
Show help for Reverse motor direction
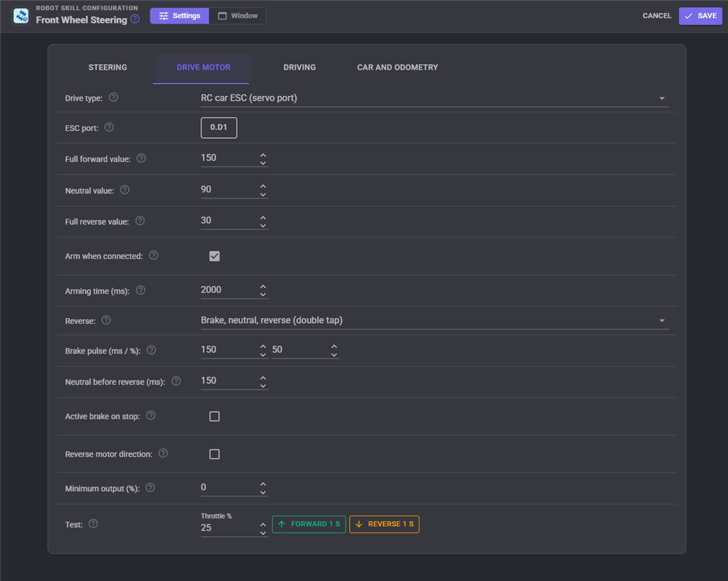coord(163,453)
